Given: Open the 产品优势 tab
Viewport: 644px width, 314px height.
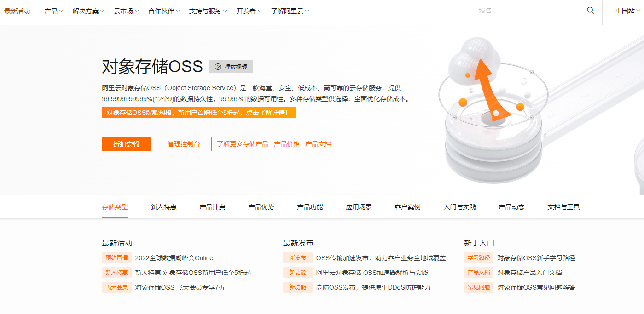Looking at the screenshot, I should click(261, 207).
